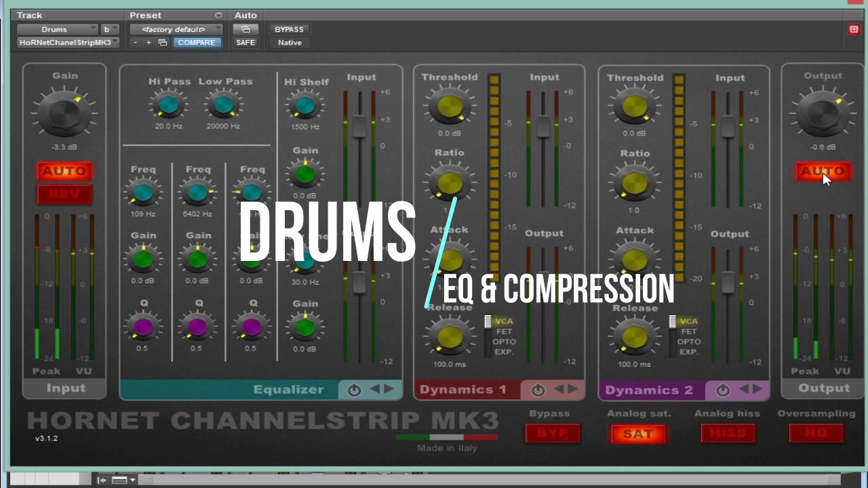Image resolution: width=868 pixels, height=488 pixels.
Task: Move Equalizer section right with arrow
Action: pyautogui.click(x=389, y=389)
